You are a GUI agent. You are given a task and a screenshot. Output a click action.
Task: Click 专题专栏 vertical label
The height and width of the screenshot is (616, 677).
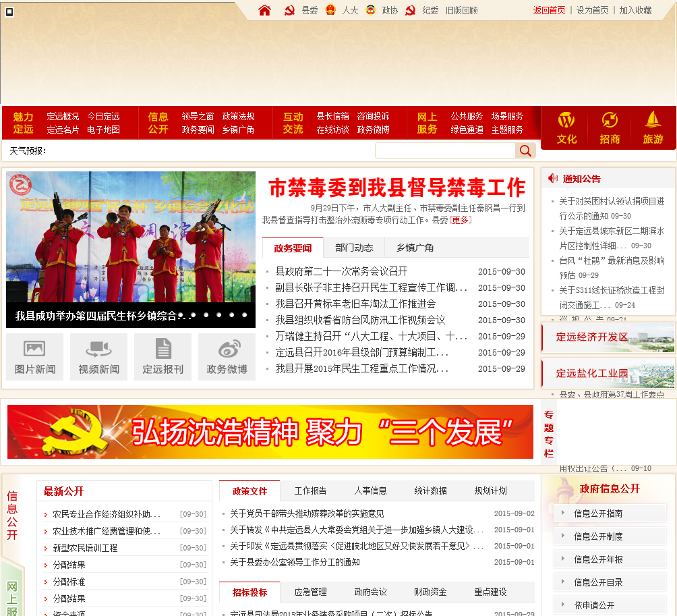[x=549, y=434]
